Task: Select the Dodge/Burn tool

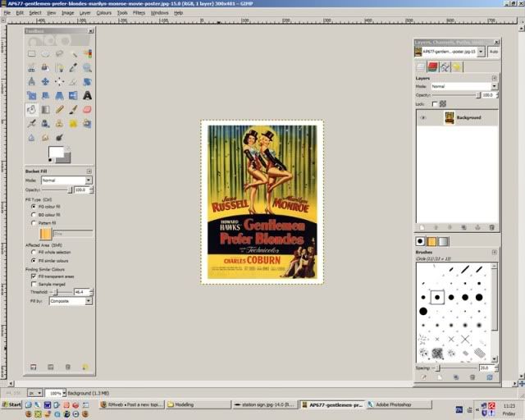Action: [x=59, y=138]
